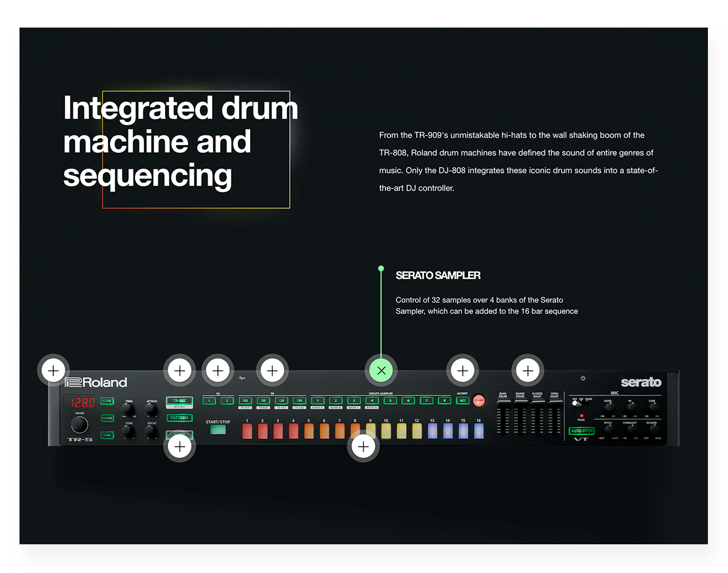Viewport: 728px width, 573px height.
Task: Click the serato logo on the device
Action: (641, 382)
